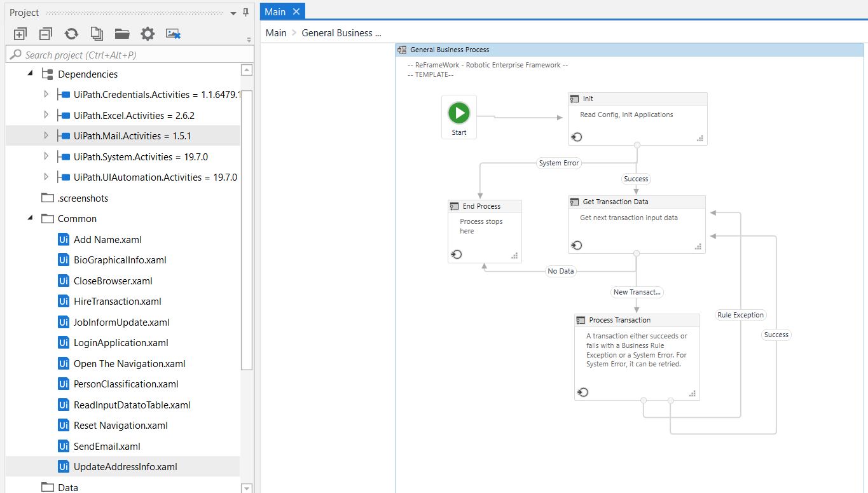Select Add Name.xaml file
The width and height of the screenshot is (868, 493).
pos(107,239)
